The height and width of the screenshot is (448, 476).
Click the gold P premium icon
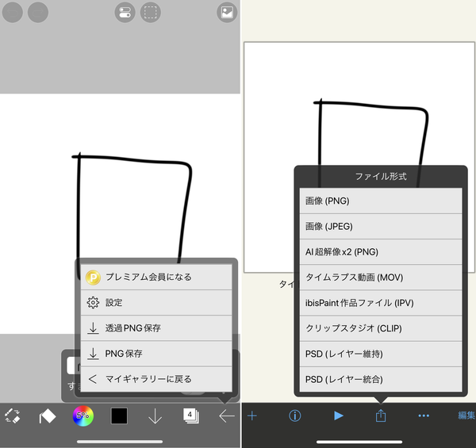click(93, 278)
